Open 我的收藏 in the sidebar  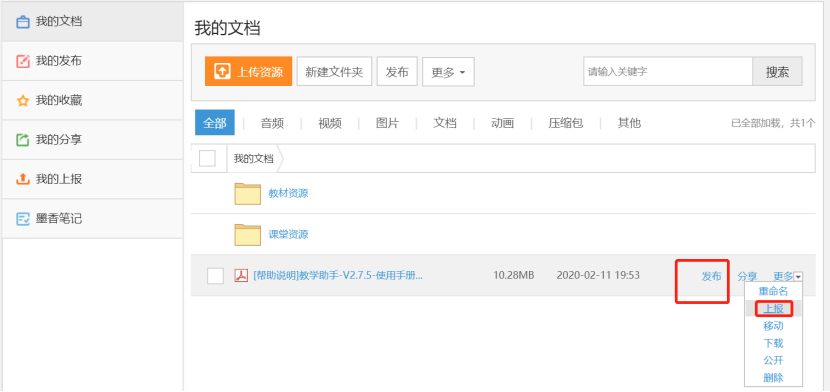(93, 101)
